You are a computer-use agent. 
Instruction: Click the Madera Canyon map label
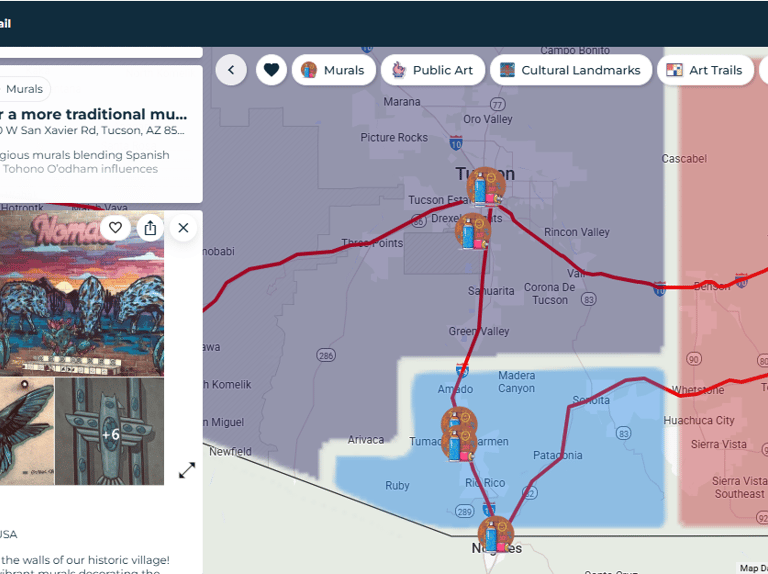[517, 382]
